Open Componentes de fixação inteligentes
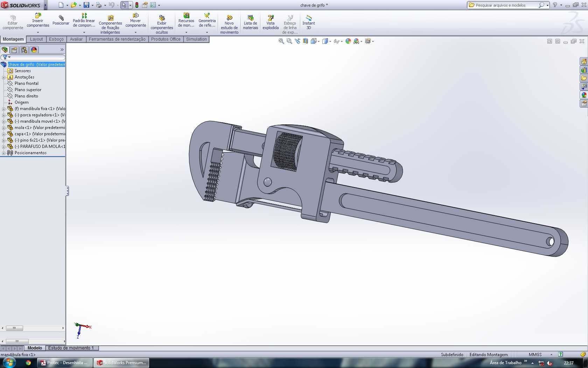588x368 pixels. [x=110, y=25]
